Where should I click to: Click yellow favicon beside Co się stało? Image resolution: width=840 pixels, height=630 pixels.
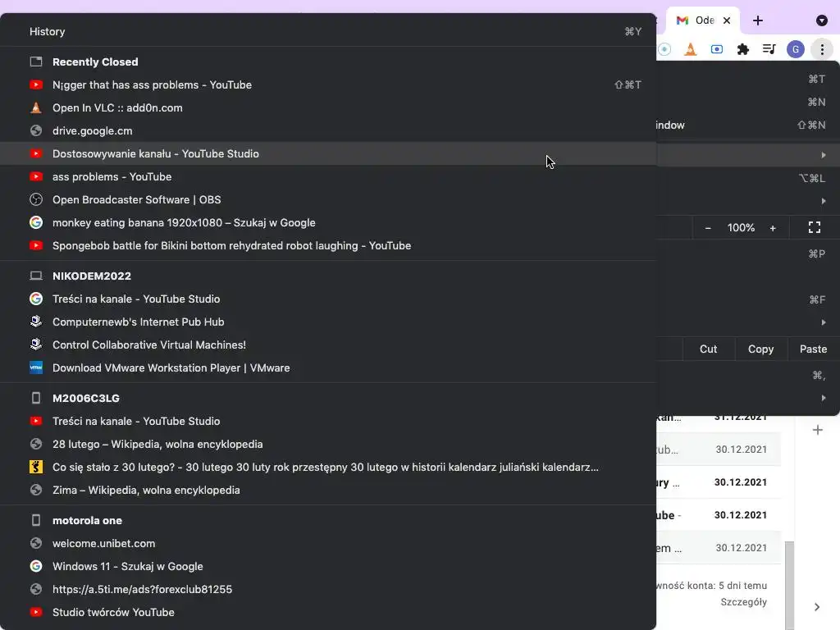[x=36, y=467]
